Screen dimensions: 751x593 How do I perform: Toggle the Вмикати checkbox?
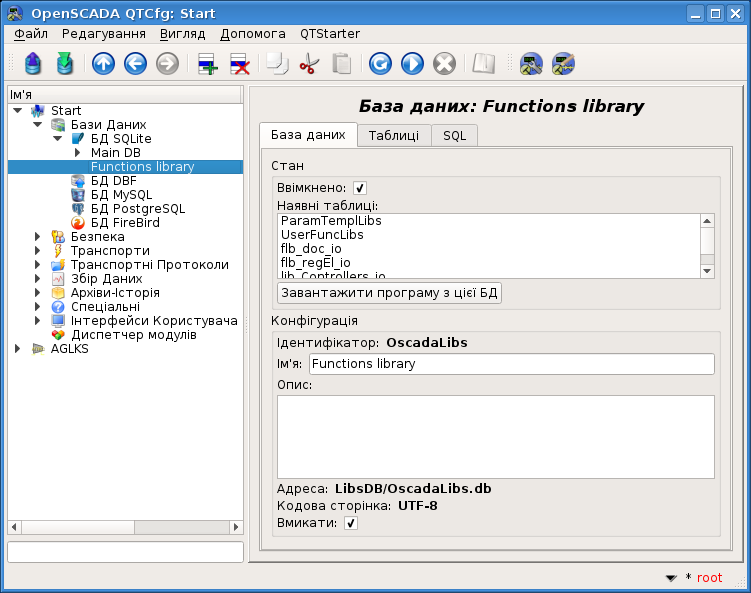click(351, 523)
